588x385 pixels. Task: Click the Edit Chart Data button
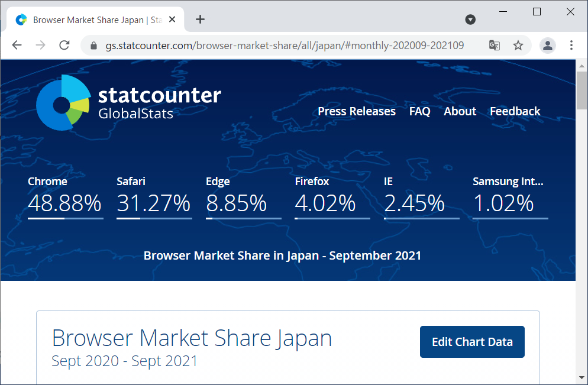(472, 342)
